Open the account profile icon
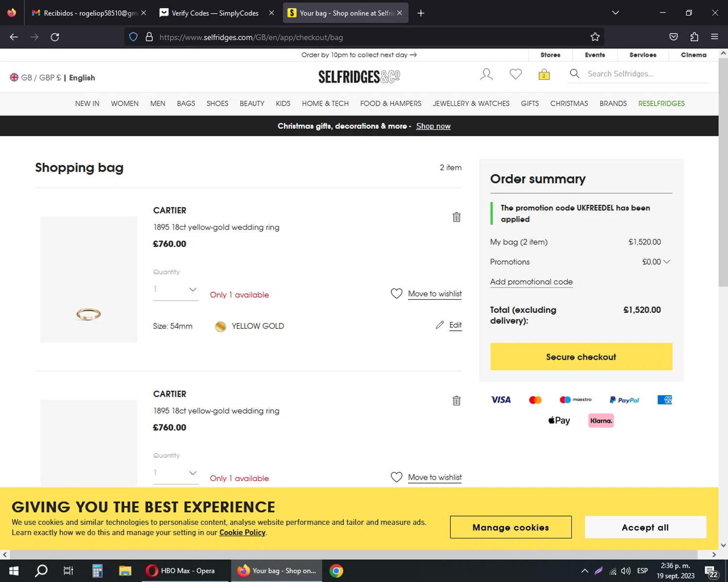This screenshot has width=728, height=582. [486, 74]
